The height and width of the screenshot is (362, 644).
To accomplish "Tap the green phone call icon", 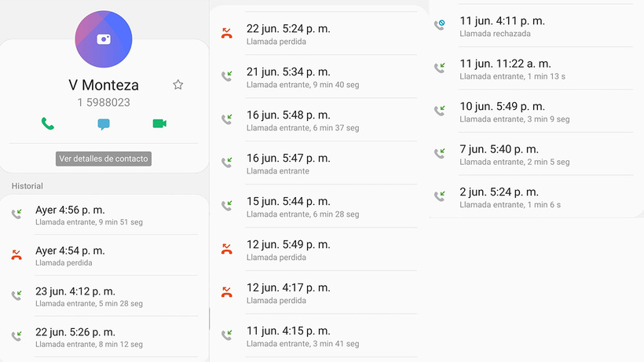I will [48, 123].
